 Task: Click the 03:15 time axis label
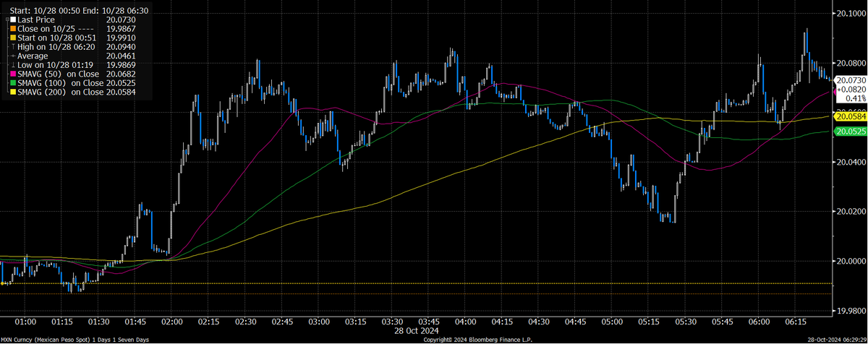[x=355, y=321]
